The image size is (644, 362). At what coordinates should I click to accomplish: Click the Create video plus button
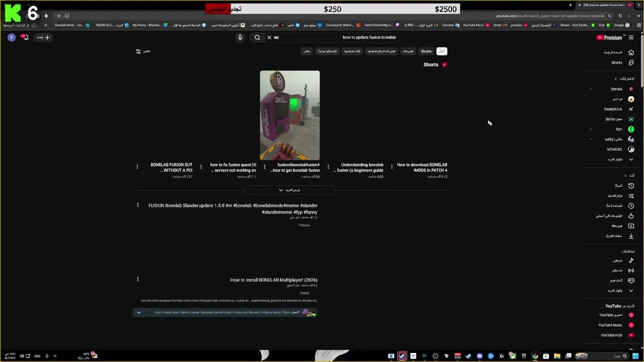pyautogui.click(x=43, y=37)
